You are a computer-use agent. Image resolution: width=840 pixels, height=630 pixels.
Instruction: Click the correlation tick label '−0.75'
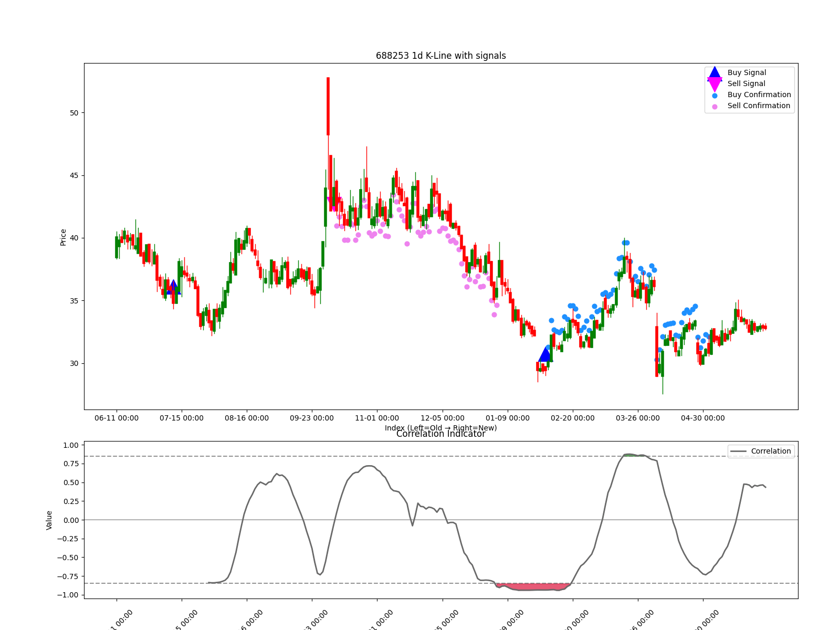[x=68, y=576]
